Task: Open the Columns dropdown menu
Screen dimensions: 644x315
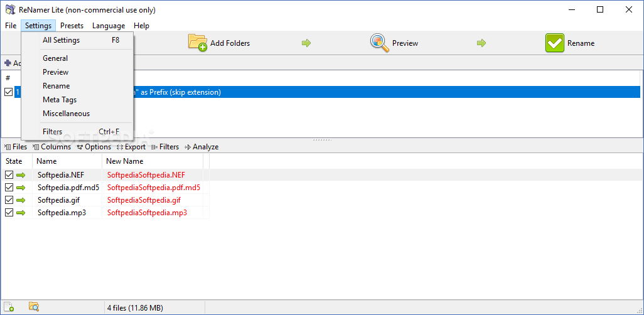Action: (51, 147)
